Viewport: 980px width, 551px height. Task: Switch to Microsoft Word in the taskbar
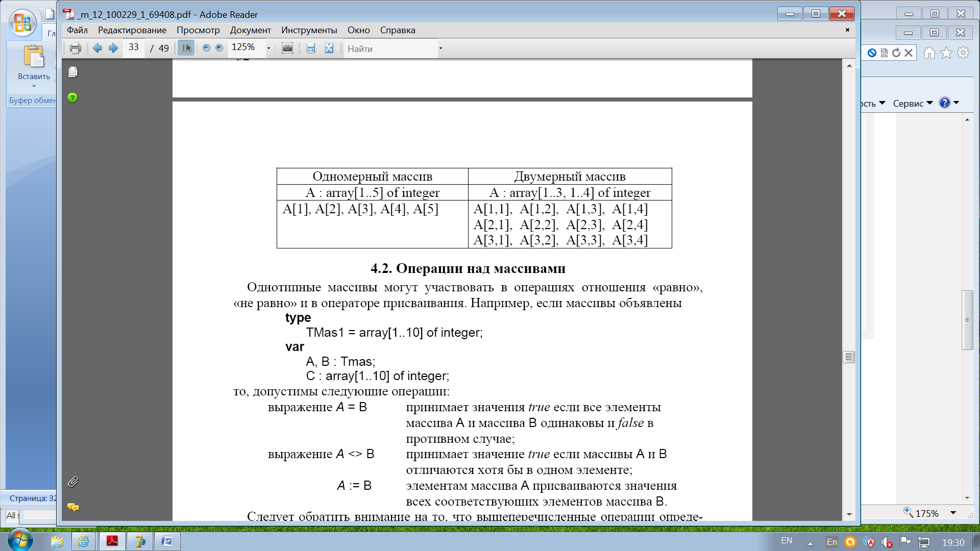point(167,541)
